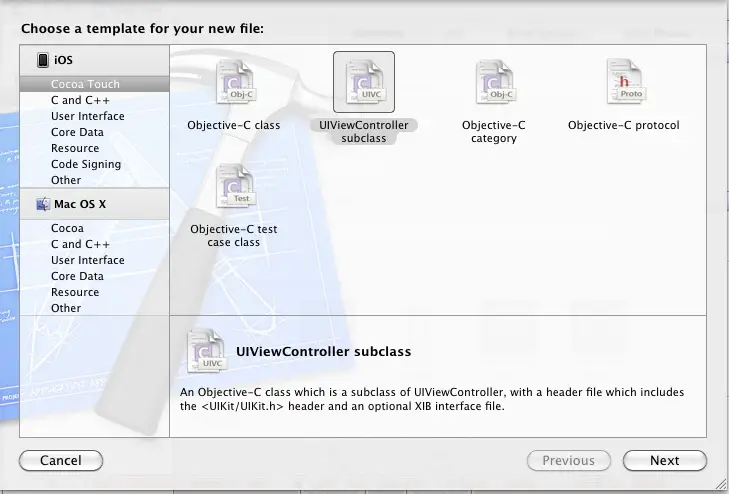Choose Resource under Mac OS X
729x494 pixels.
click(x=75, y=292)
